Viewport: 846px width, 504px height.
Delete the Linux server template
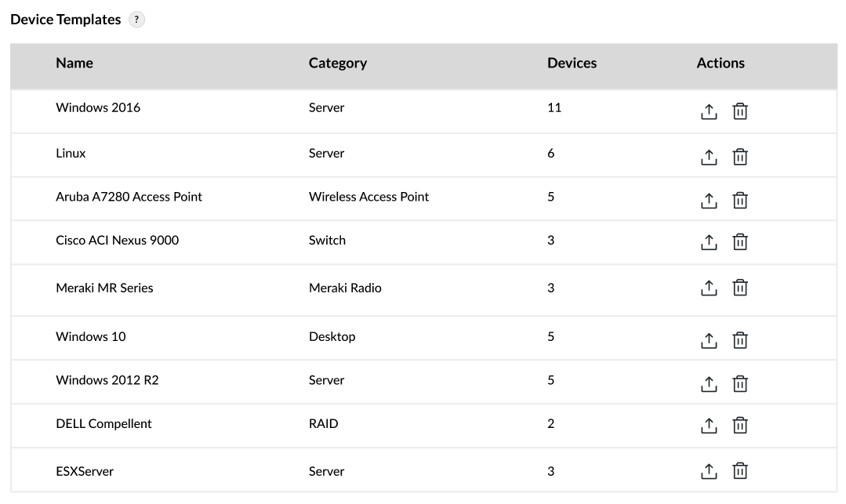(740, 157)
